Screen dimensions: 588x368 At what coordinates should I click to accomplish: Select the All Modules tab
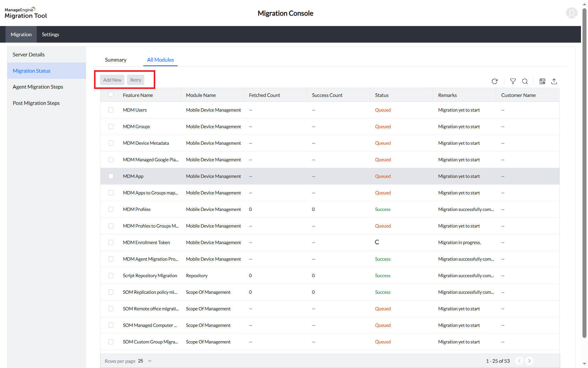coord(160,60)
